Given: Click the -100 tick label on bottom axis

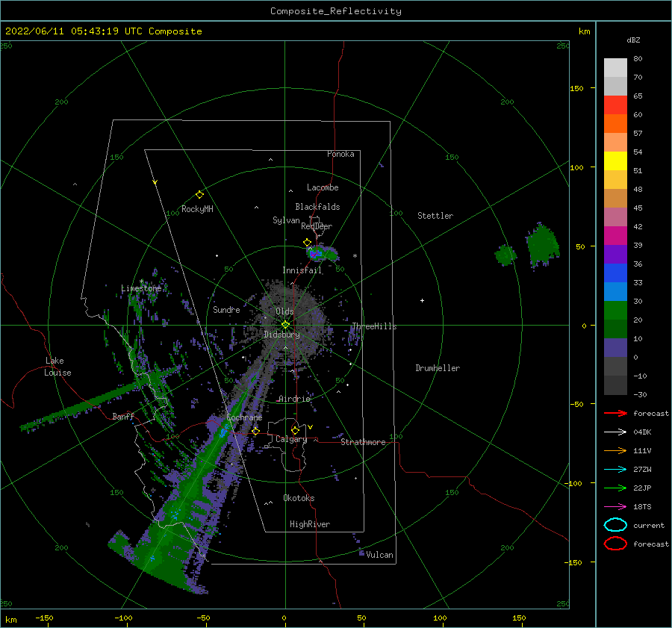Looking at the screenshot, I should click(123, 618).
